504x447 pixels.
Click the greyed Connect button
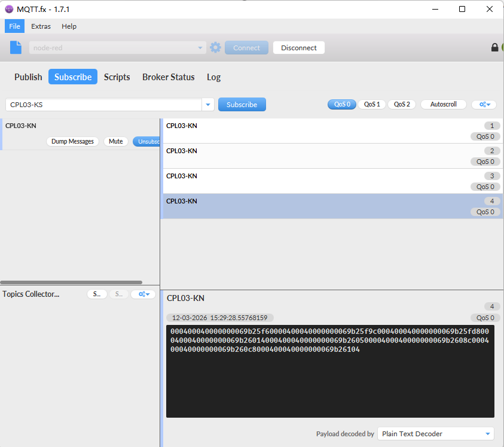tap(246, 48)
